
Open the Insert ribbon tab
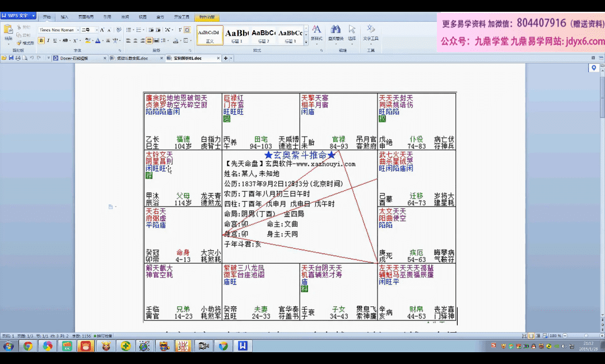click(64, 17)
